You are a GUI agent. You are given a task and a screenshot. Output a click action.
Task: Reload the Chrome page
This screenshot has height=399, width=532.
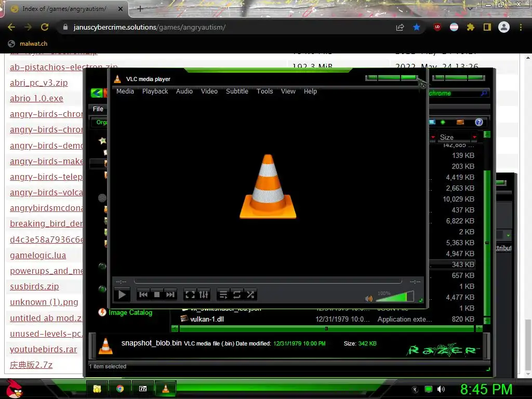45,27
